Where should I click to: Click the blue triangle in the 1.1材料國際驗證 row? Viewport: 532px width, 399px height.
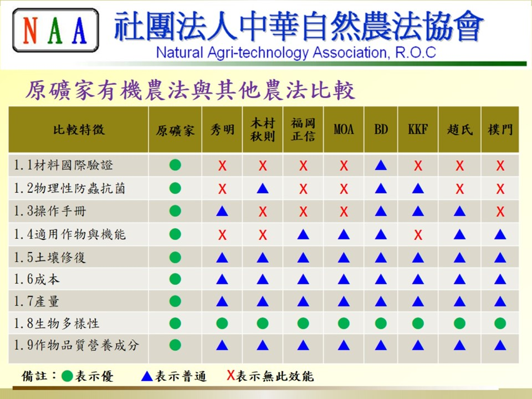click(x=381, y=165)
